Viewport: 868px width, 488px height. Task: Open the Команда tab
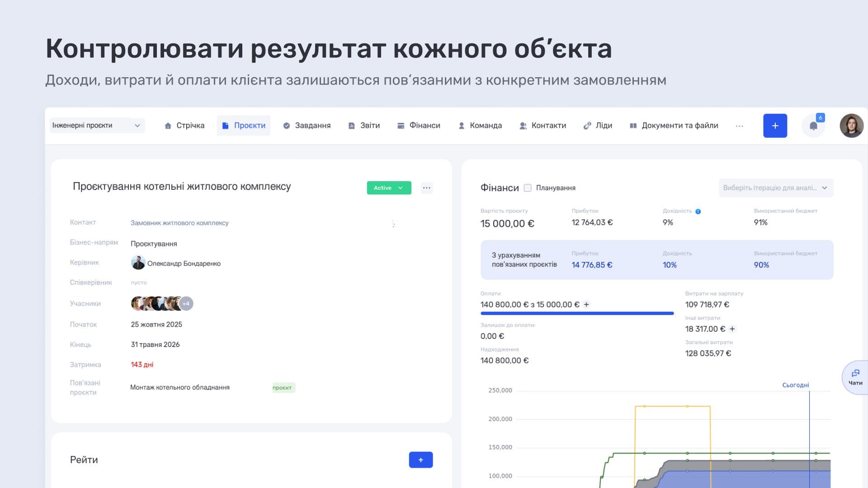[480, 126]
